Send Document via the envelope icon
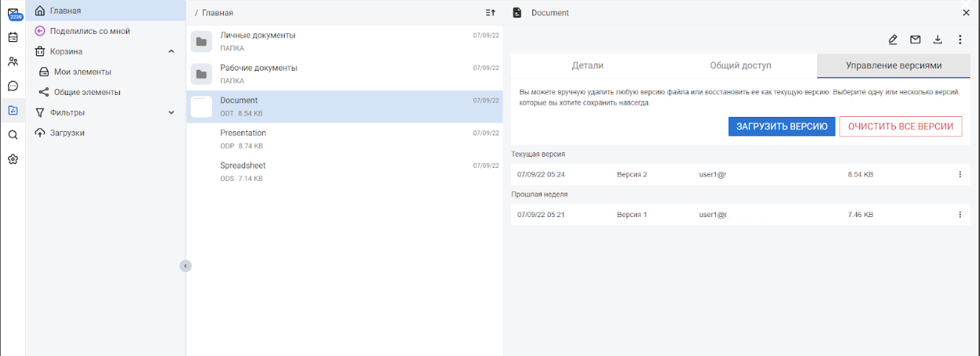This screenshot has height=356, width=980. (x=915, y=40)
